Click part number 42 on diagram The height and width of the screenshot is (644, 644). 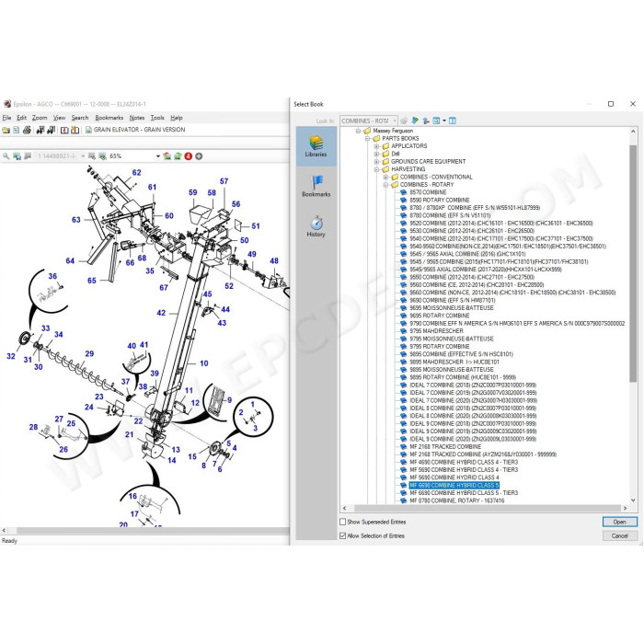[x=161, y=313]
